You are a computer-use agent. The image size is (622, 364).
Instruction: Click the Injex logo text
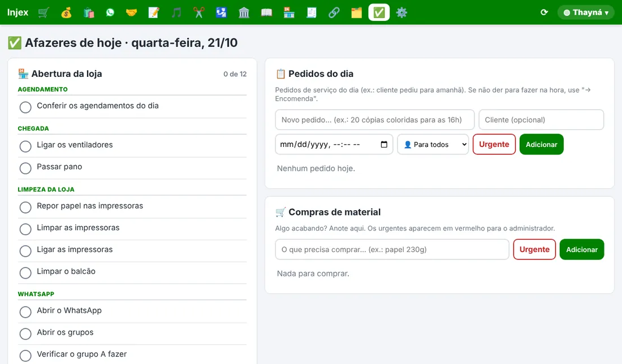point(18,12)
